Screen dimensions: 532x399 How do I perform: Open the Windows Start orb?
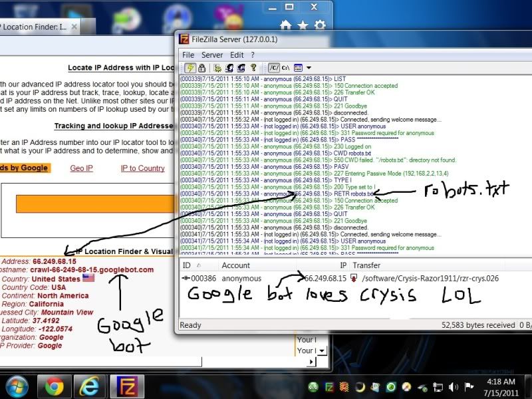coord(17,386)
